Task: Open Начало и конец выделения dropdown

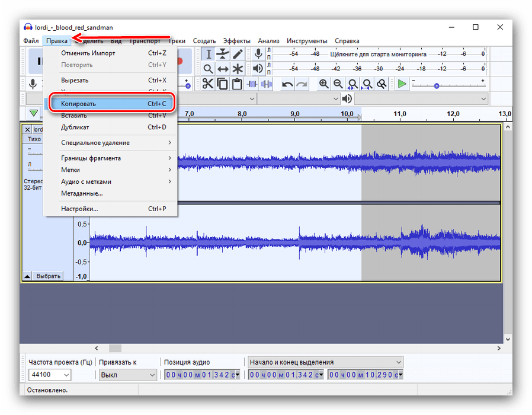Action: (x=325, y=362)
